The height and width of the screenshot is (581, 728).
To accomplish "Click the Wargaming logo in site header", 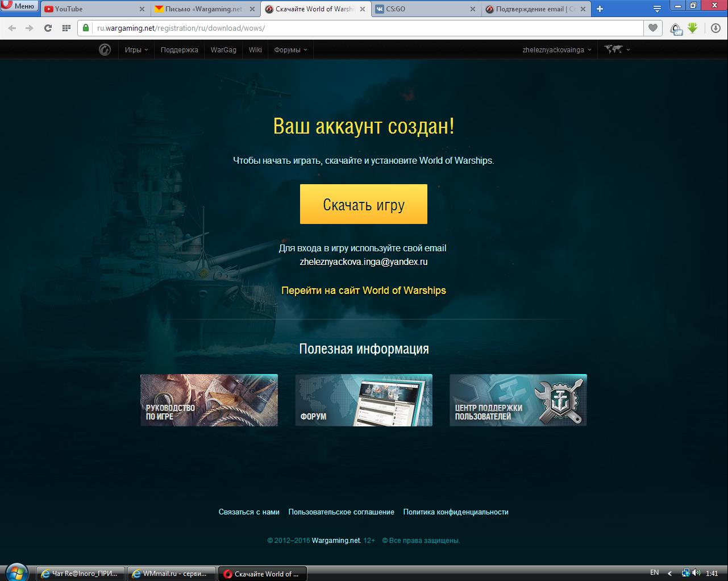I will coord(105,49).
